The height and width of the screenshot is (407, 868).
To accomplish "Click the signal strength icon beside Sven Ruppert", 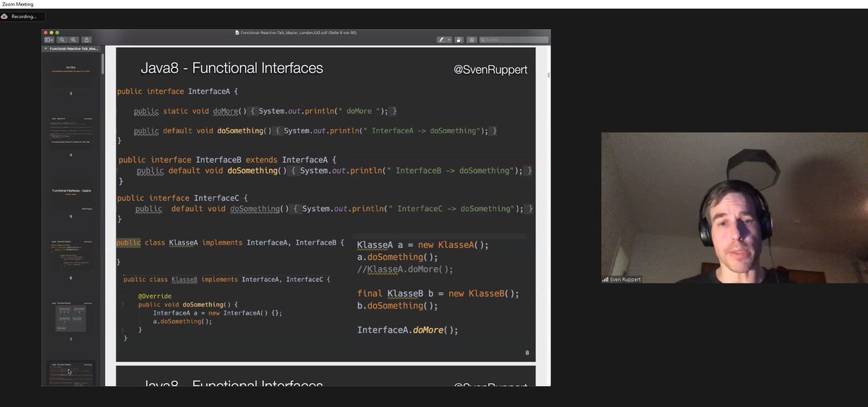I will click(605, 279).
